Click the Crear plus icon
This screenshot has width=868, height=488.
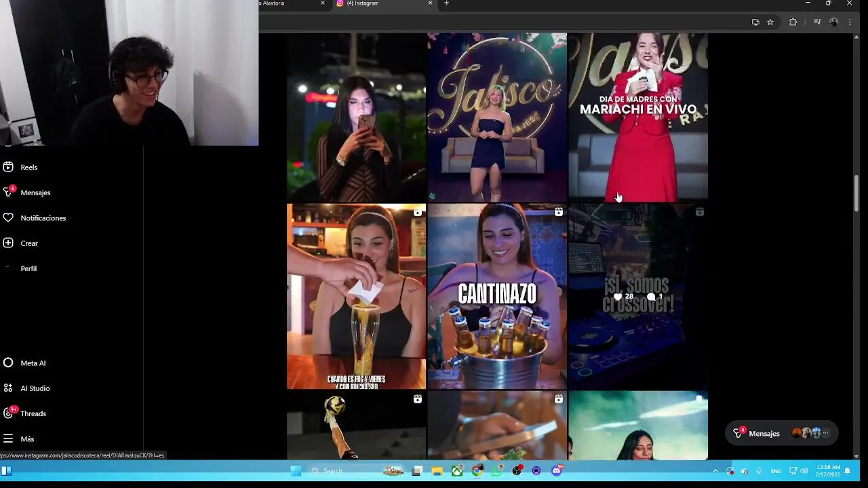coord(8,243)
